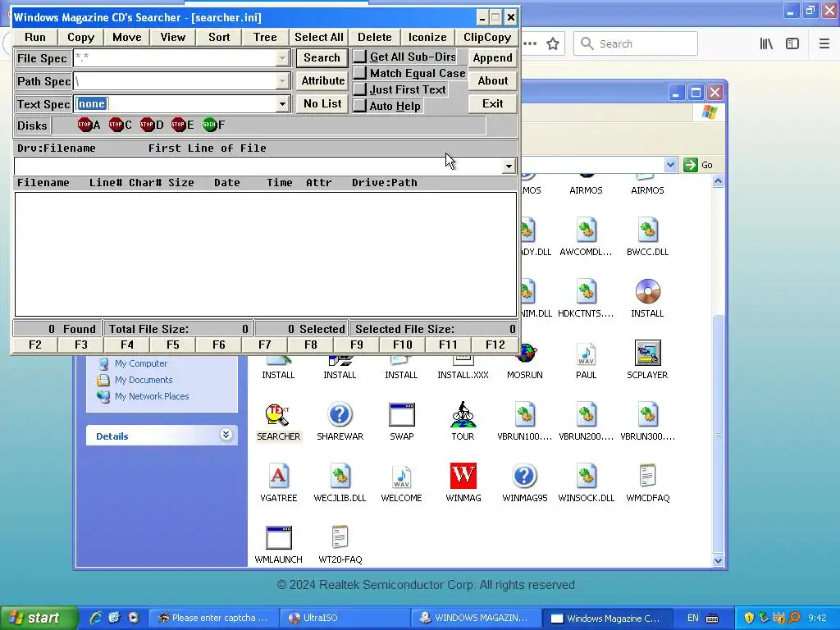Expand the First Line of File dropdown

509,166
